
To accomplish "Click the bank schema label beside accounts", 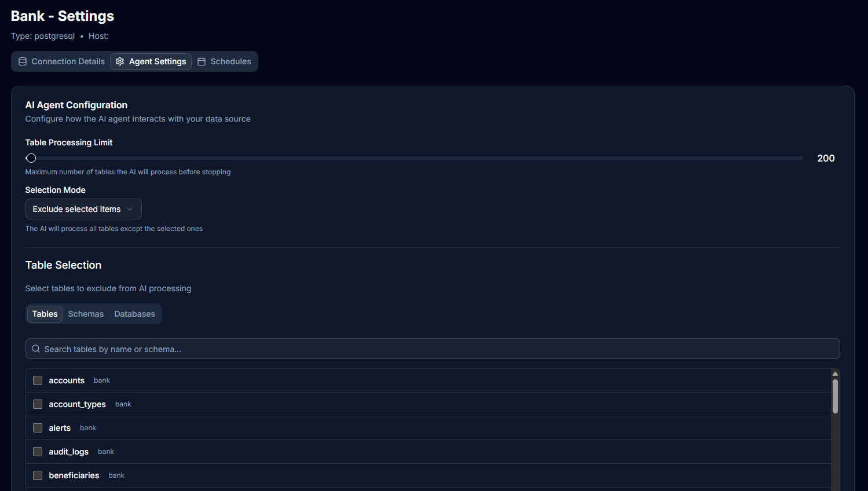I will click(x=102, y=380).
